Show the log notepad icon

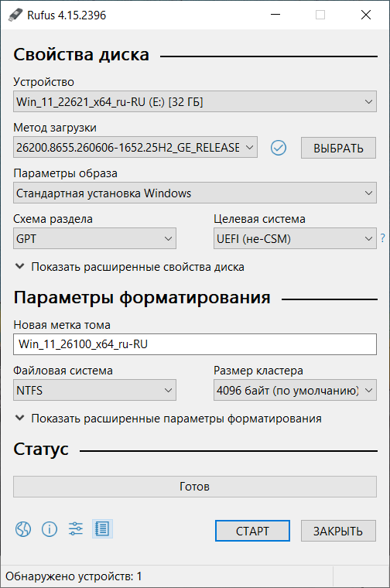pos(102,529)
